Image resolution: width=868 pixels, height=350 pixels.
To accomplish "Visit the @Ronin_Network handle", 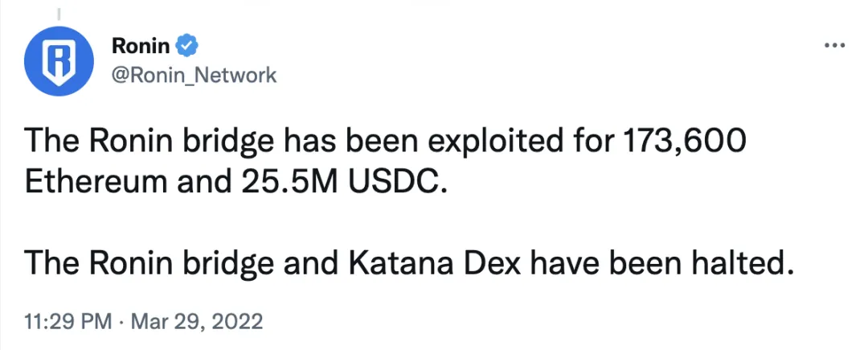I will tap(194, 75).
